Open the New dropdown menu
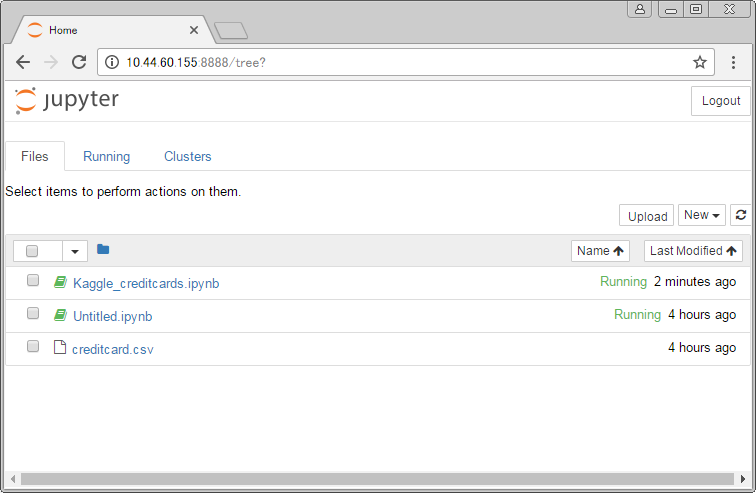The width and height of the screenshot is (756, 493). tap(702, 215)
